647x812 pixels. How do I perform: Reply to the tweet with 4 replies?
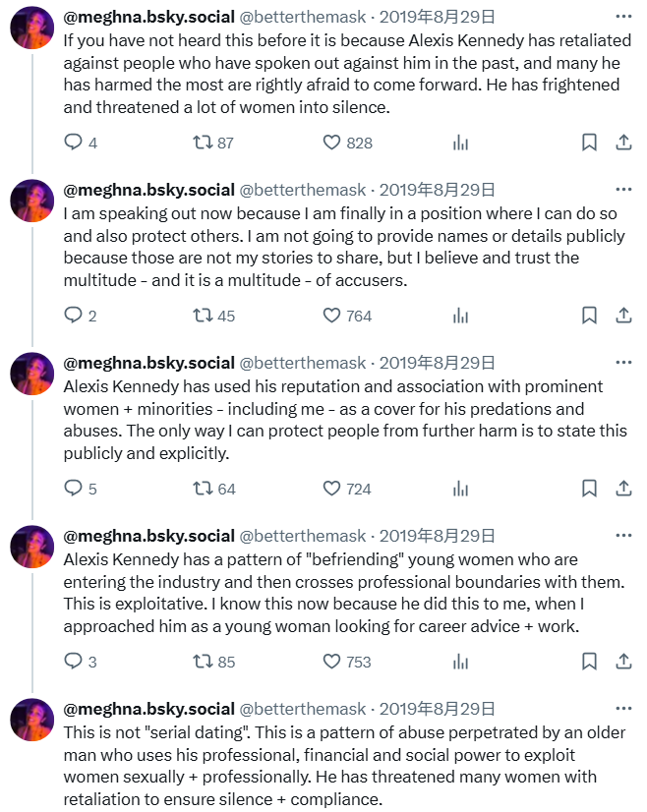click(73, 143)
